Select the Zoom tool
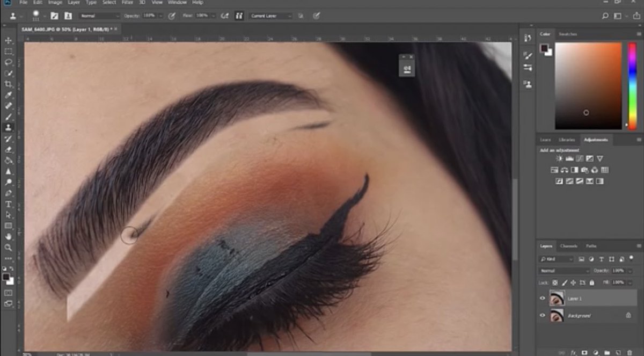The height and width of the screenshot is (356, 644). (x=9, y=248)
